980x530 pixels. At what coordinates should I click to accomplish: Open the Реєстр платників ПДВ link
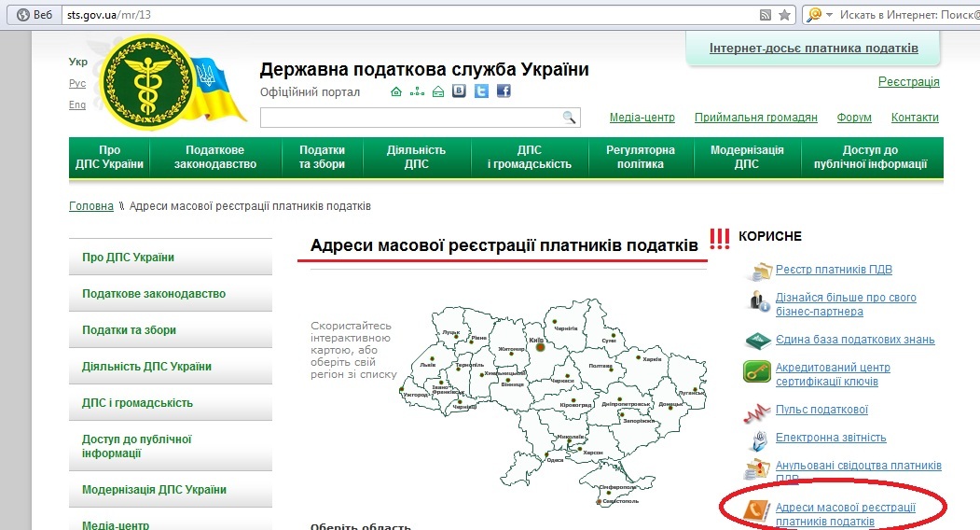coord(834,270)
